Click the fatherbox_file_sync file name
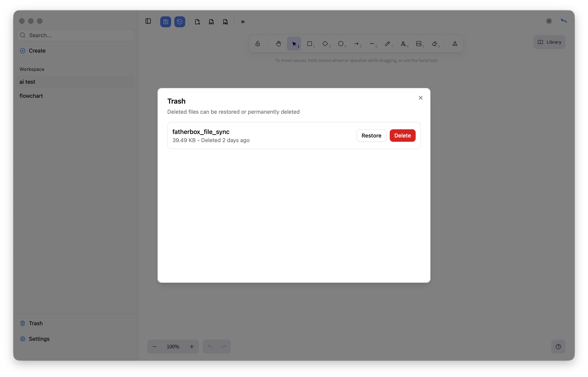This screenshot has height=377, width=588. 201,132
